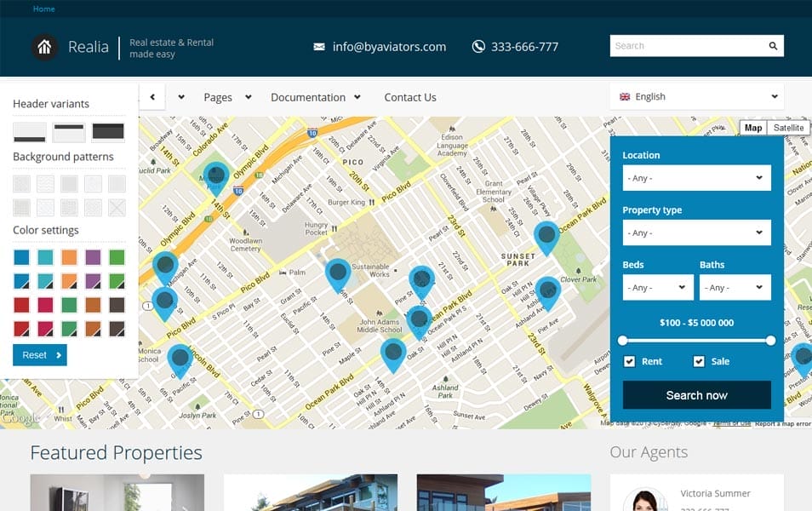Click the Realia house logo icon
This screenshot has width=812, height=511.
pyautogui.click(x=44, y=47)
